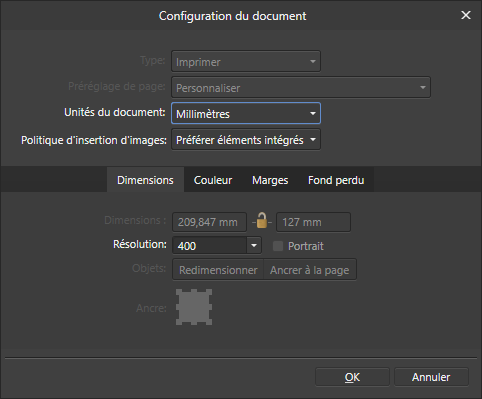Toggle the Portrait checkbox
Viewport: 482px width, 399px height.
coord(278,246)
